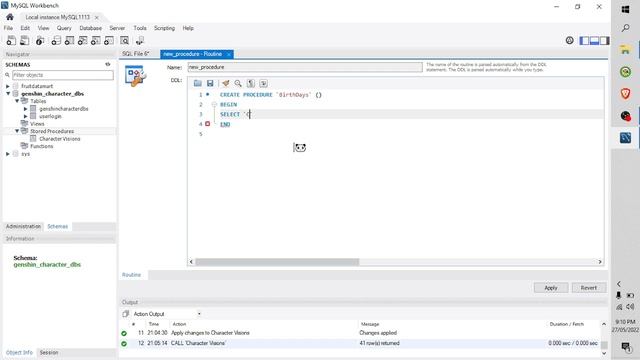Open the home screen tab icon
The width and height of the screenshot is (640, 360).
pos(10,17)
